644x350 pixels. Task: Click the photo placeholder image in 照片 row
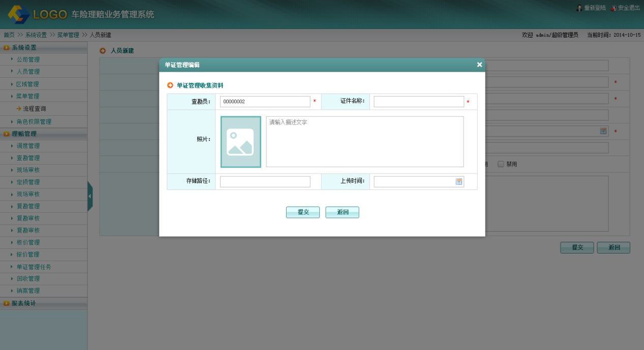pos(240,142)
